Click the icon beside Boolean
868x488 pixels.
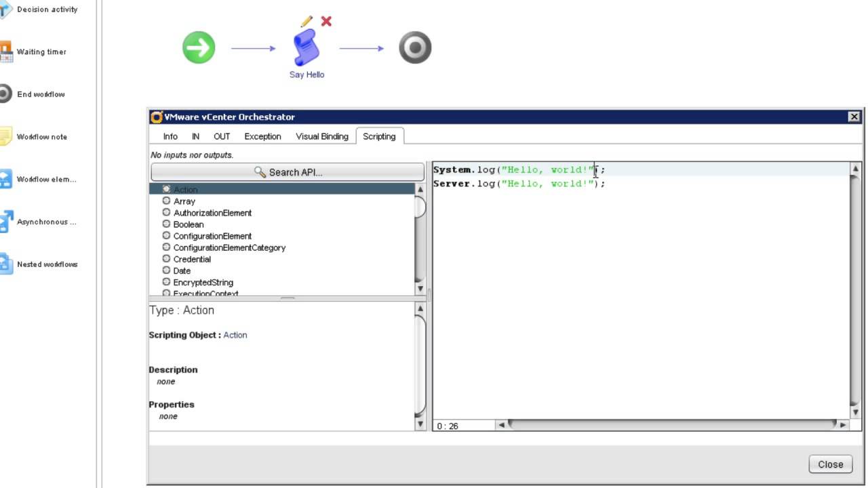[166, 224]
